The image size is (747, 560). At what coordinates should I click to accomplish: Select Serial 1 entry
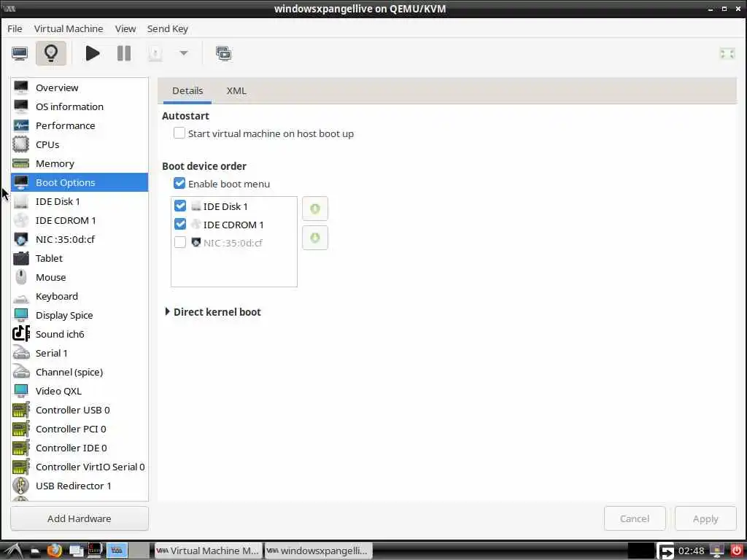point(80,354)
